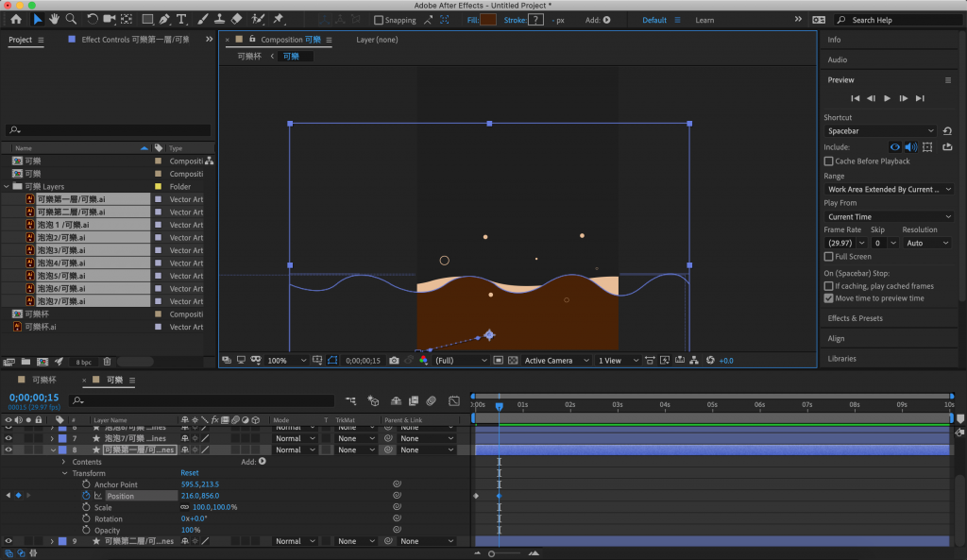Click Reset next to Transform

point(190,473)
